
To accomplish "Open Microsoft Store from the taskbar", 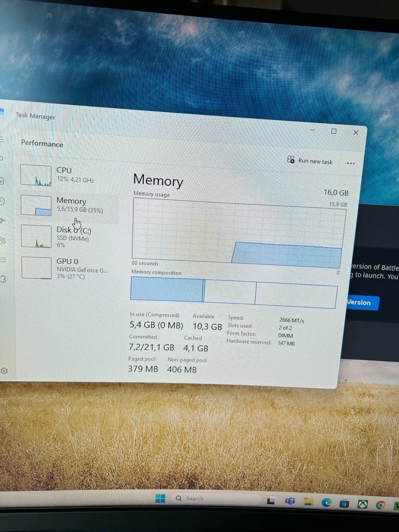I will point(344,504).
